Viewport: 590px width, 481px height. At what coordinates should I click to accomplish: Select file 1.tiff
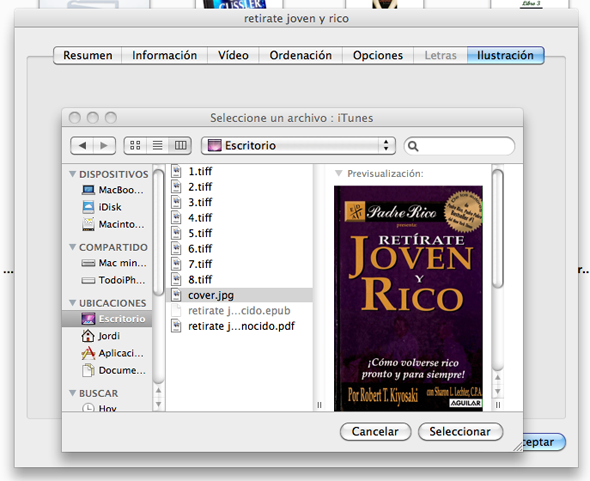click(239, 171)
